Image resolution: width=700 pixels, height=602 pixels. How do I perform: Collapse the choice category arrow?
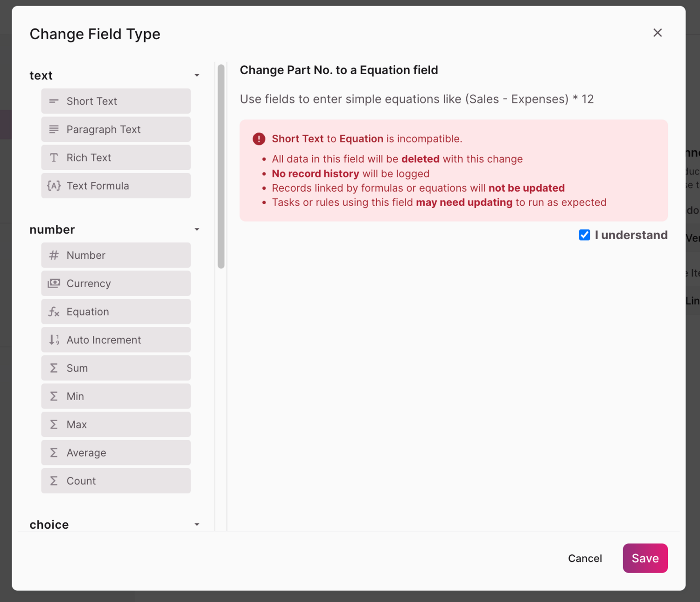(197, 525)
